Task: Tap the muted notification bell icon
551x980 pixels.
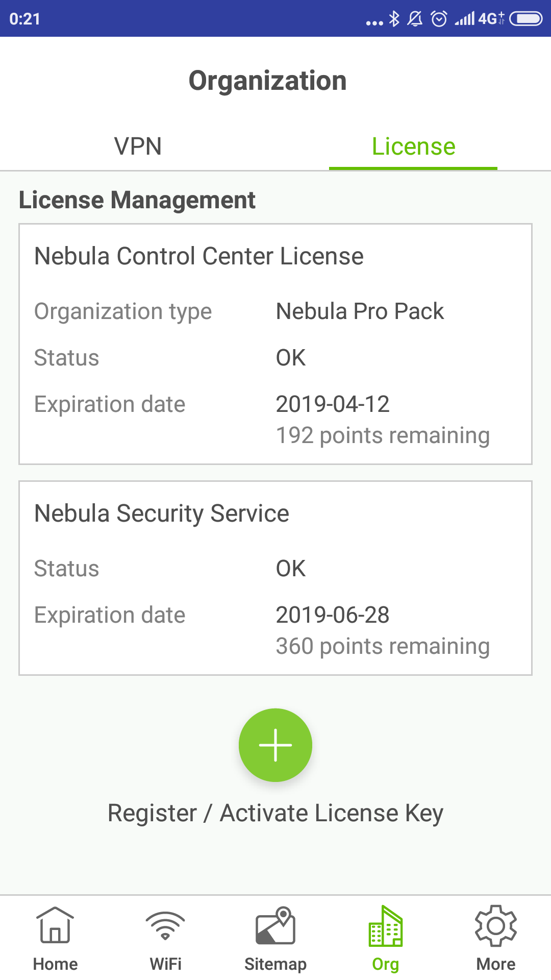Action: (415, 19)
